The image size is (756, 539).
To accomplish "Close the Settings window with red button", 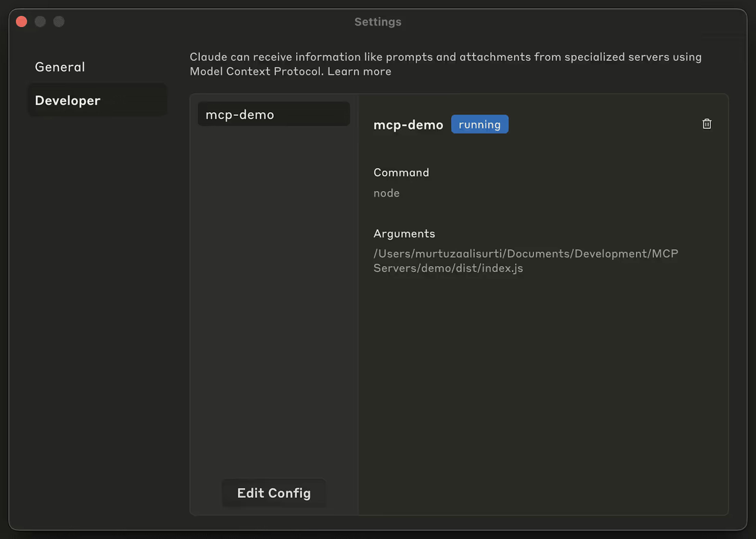I will [22, 22].
